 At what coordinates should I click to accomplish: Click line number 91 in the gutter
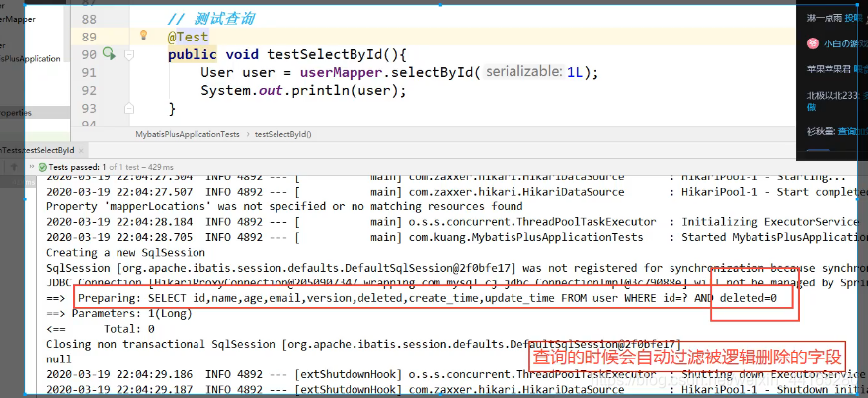pos(89,72)
